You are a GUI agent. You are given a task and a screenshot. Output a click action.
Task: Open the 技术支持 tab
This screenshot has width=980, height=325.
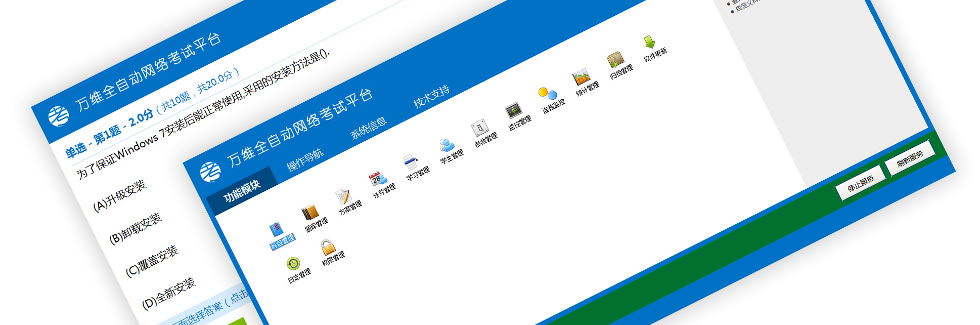point(431,97)
